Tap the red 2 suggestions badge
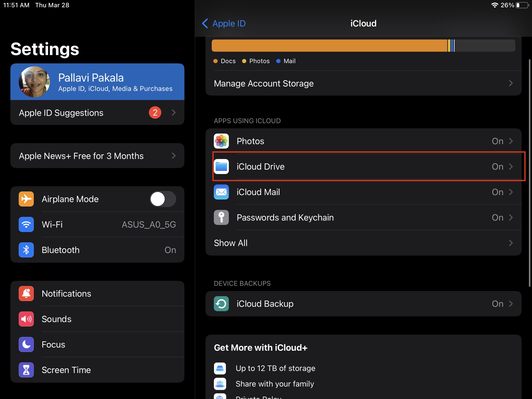Screen dimensions: 532x399 click(155, 112)
